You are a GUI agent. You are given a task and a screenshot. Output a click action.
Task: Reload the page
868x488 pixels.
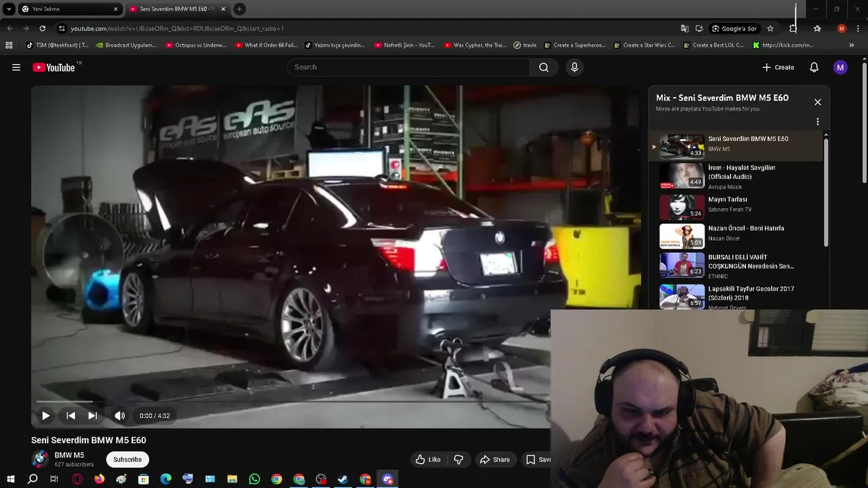click(42, 28)
